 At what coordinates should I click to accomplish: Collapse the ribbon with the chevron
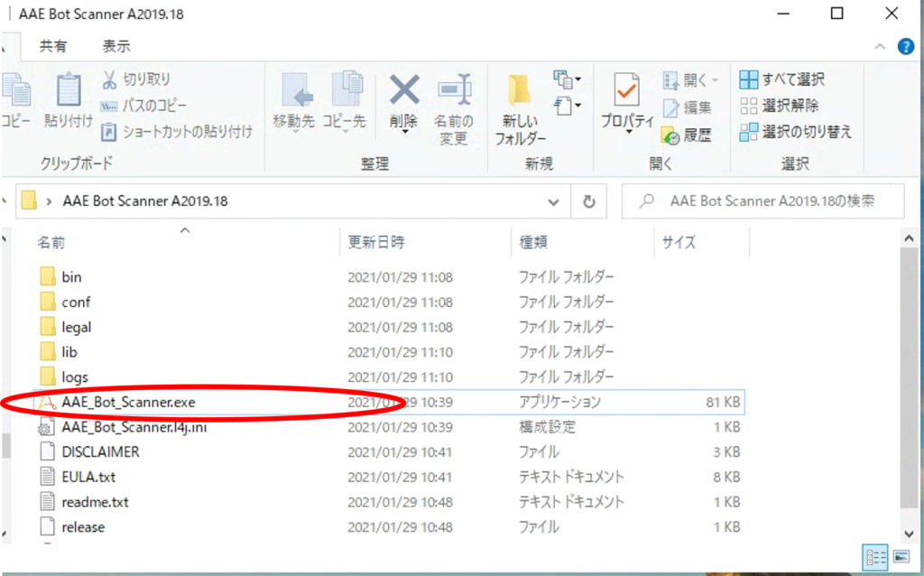point(880,47)
